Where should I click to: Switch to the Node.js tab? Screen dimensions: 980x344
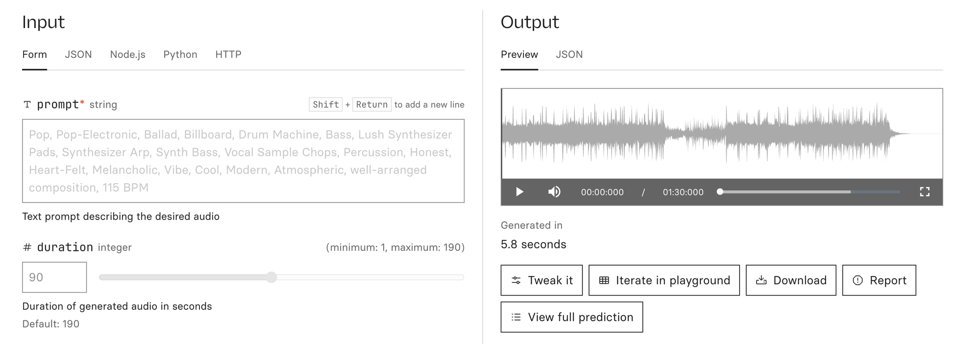pyautogui.click(x=127, y=54)
